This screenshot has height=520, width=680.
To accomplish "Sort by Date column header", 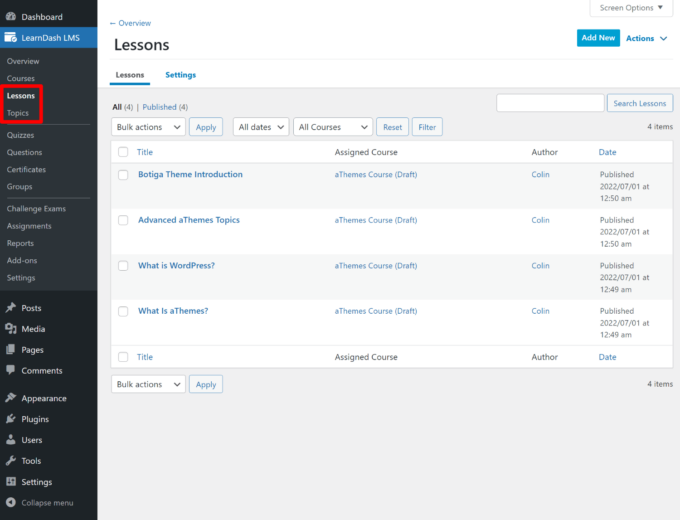I will [x=607, y=152].
